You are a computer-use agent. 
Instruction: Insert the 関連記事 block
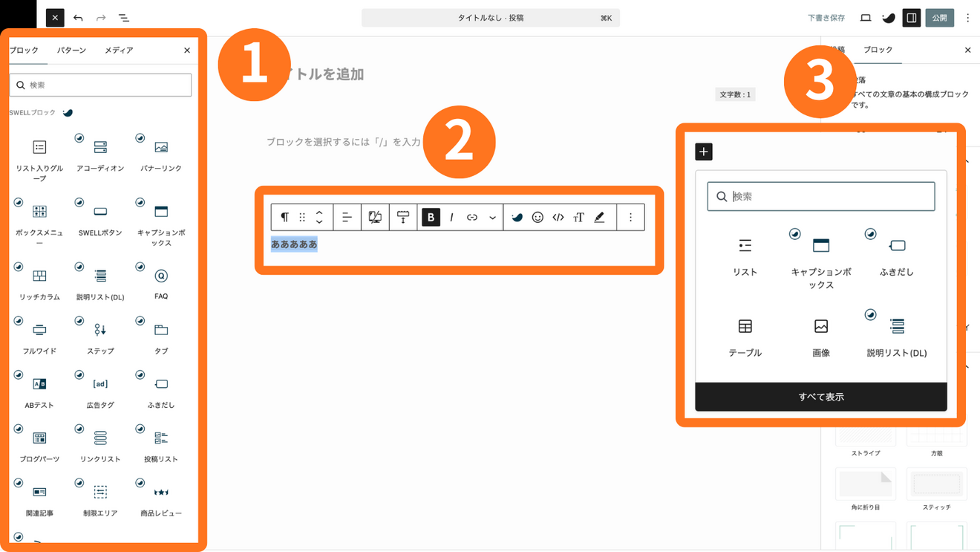[x=39, y=500]
